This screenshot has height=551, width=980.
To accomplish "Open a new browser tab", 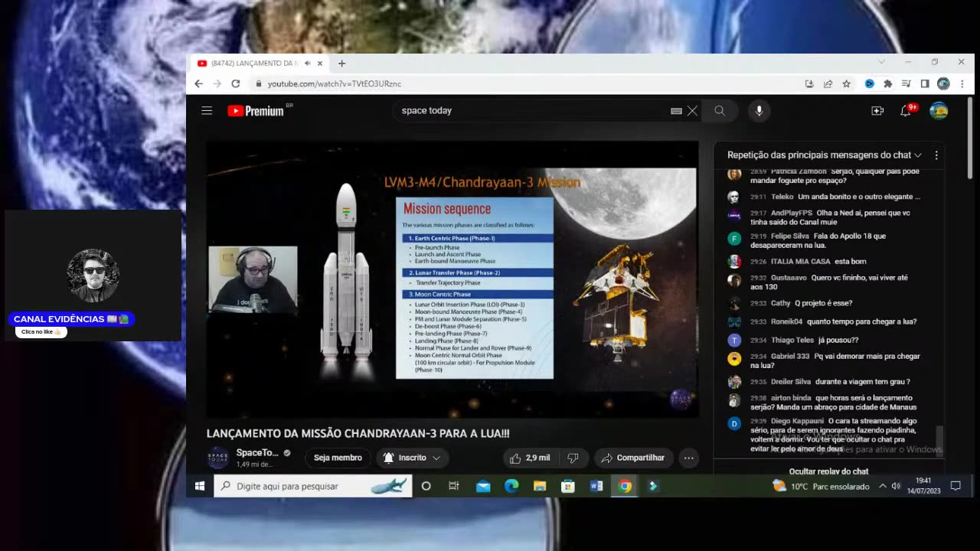I will click(341, 64).
